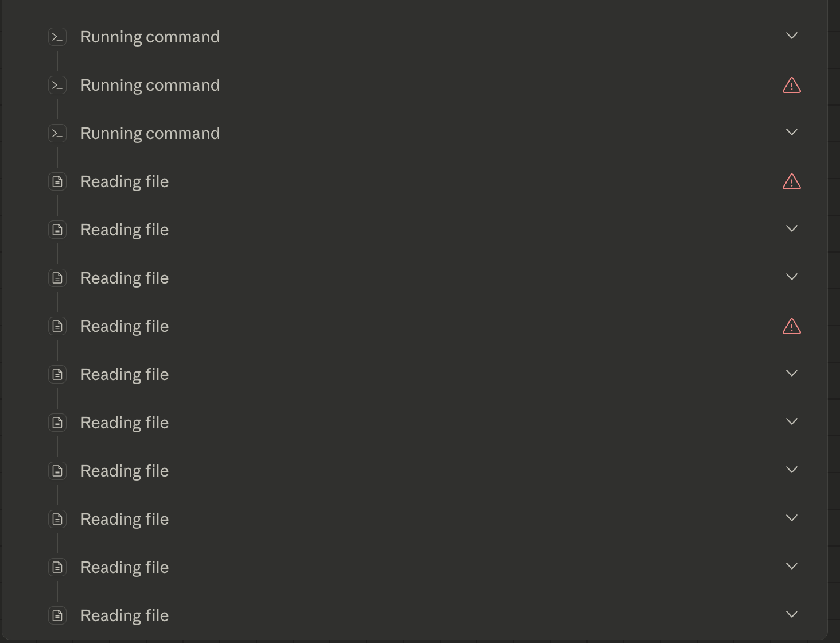This screenshot has height=643, width=840.
Task: Collapse the fifth Reading file chevron
Action: [x=791, y=373]
